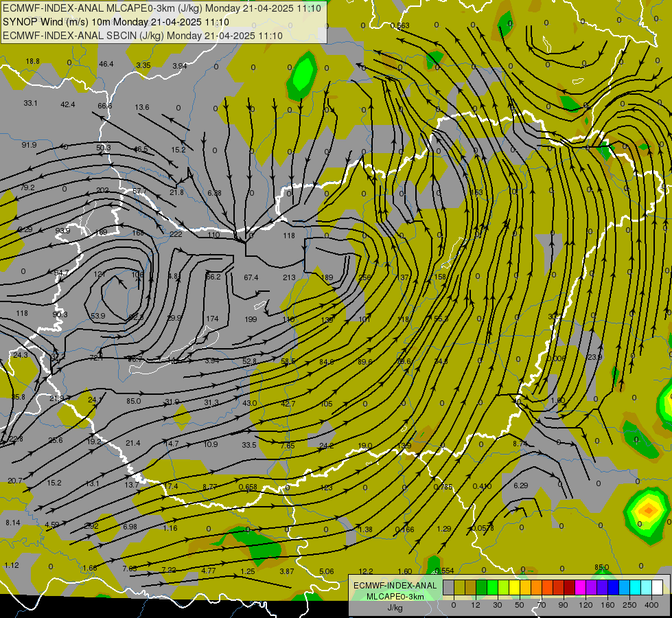Image resolution: width=672 pixels, height=618 pixels.
Task: Click the white swatch ending the legend
Action: 657,587
